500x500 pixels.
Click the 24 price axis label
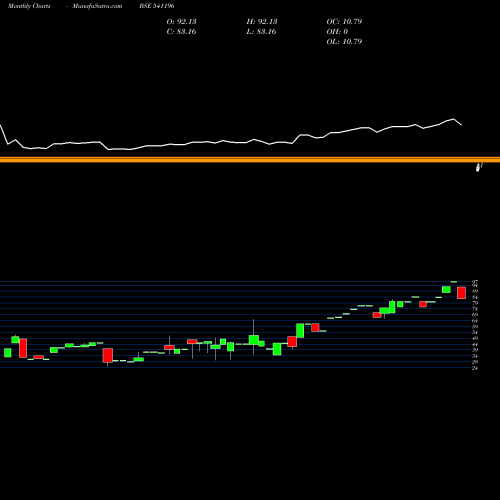coord(475,368)
